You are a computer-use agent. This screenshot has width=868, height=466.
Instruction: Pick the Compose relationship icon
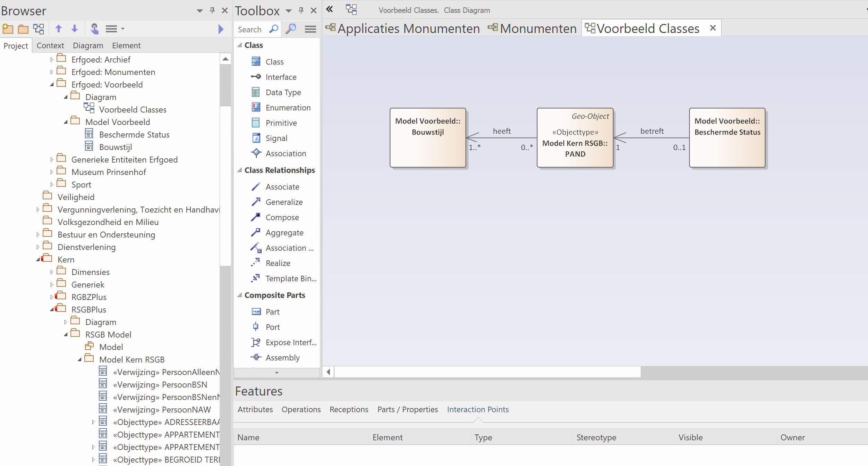coord(256,217)
